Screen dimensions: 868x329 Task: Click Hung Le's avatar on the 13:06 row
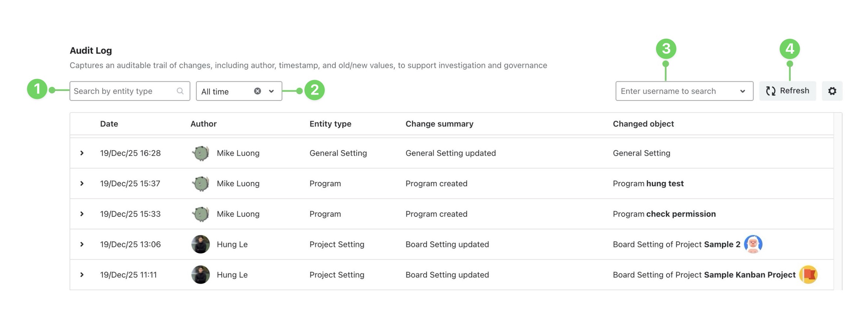[200, 244]
